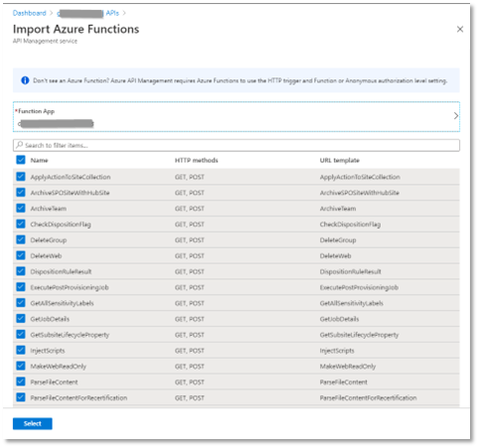Image resolution: width=479 pixels, height=448 pixels.
Task: Click the ArchiveSPOSiteWithHubSite name text
Action: (70, 193)
